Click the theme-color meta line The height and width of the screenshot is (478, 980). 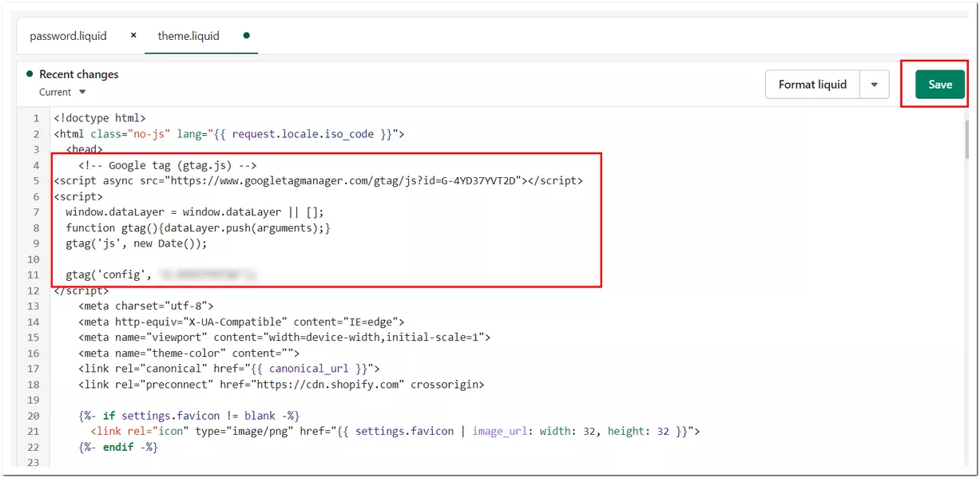pos(189,353)
